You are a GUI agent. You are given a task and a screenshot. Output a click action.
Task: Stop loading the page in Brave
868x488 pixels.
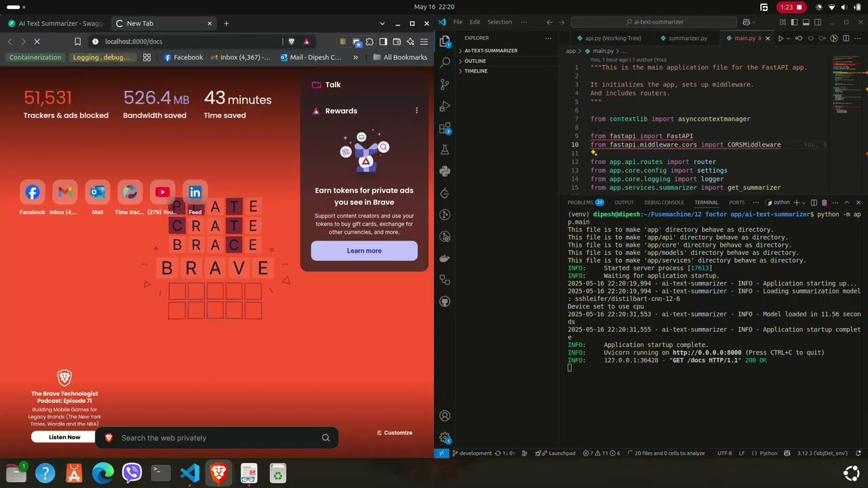click(37, 41)
